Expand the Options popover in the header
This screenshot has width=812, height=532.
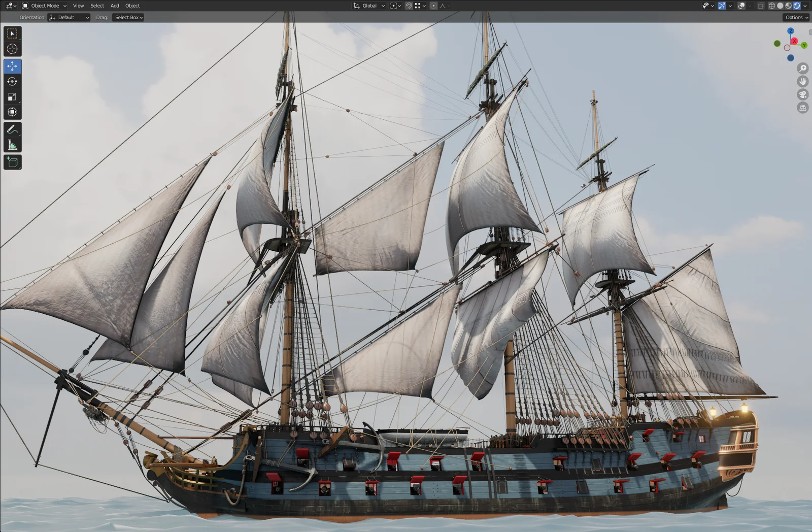[x=795, y=17]
